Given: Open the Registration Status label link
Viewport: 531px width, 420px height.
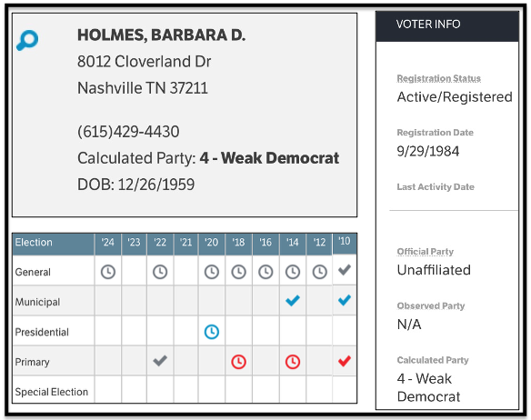Looking at the screenshot, I should click(438, 78).
